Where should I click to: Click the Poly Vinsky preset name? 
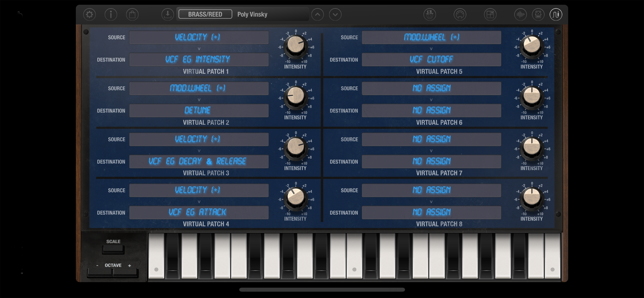coord(252,15)
